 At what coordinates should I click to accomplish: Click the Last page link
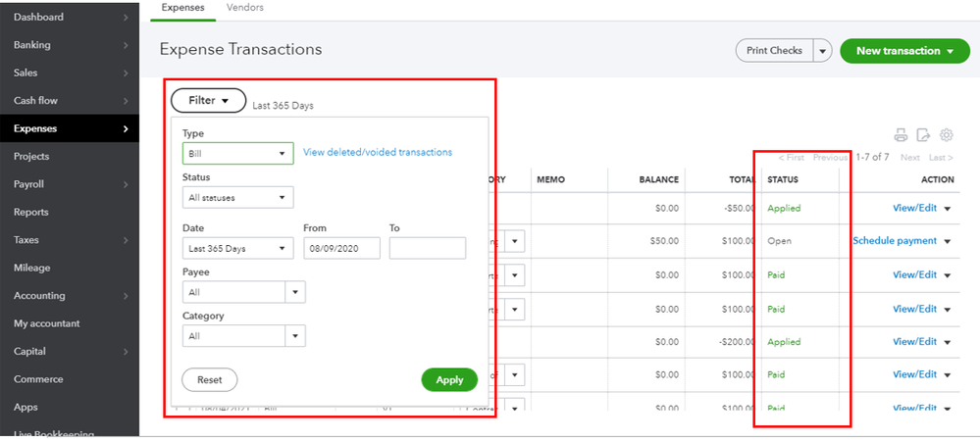point(941,158)
